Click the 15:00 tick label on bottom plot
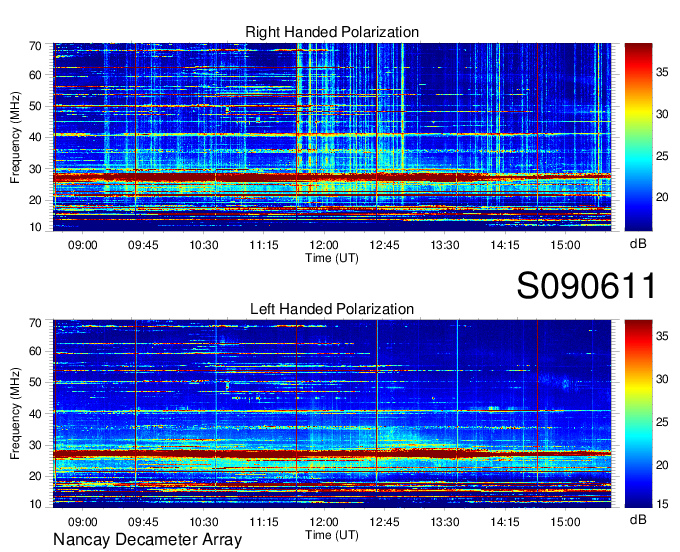680x552 pixels. coord(565,522)
